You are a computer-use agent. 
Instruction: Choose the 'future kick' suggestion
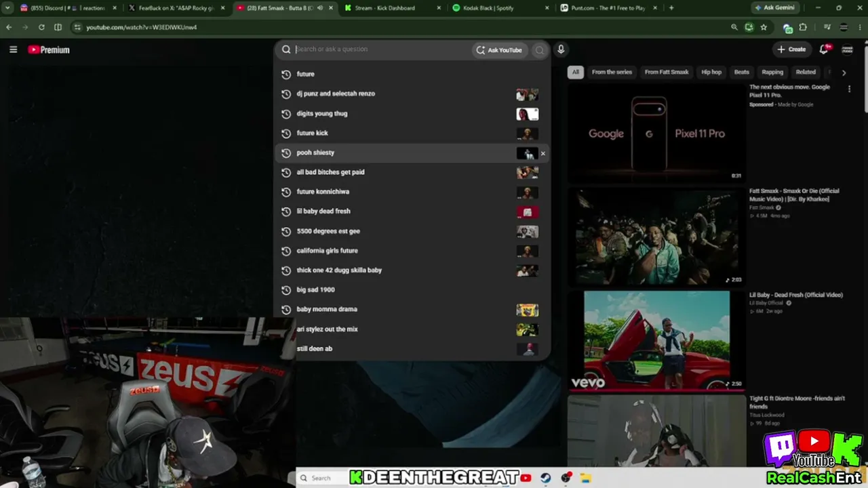412,133
